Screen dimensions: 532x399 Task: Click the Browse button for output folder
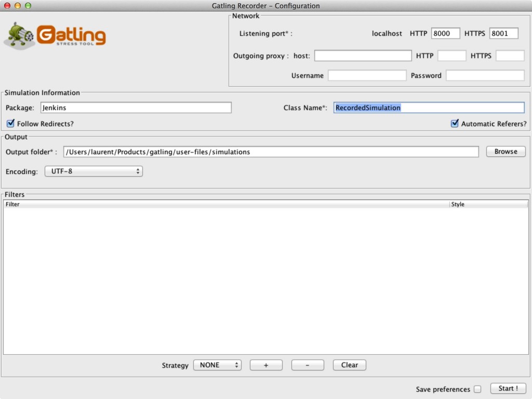(506, 151)
